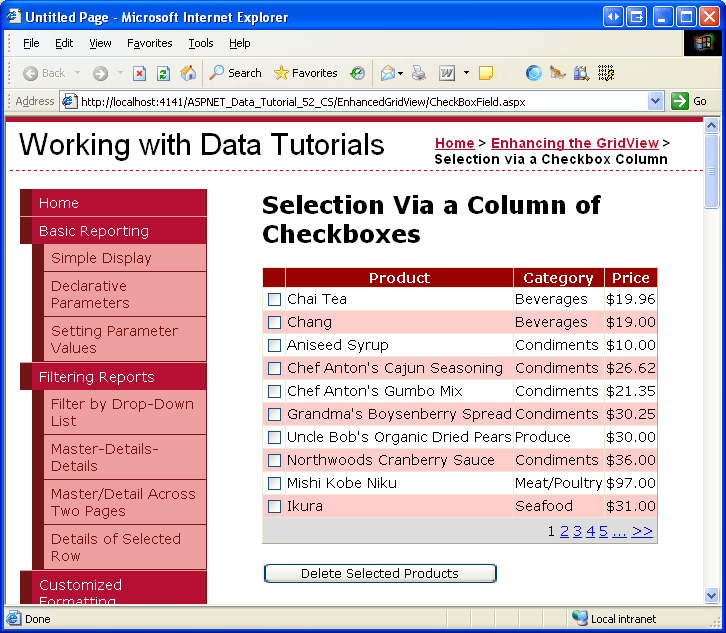
Task: Click the Mail envelope toolbar icon
Action: pyautogui.click(x=387, y=73)
